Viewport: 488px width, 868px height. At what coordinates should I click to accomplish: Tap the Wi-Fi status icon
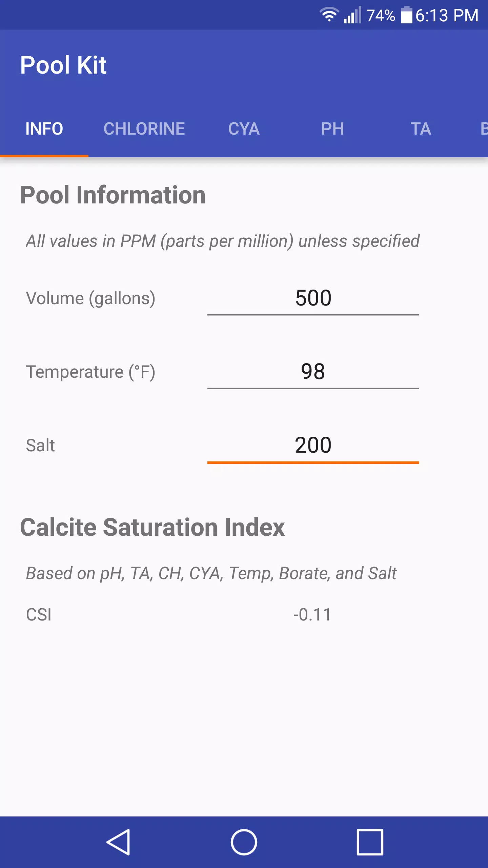(329, 15)
